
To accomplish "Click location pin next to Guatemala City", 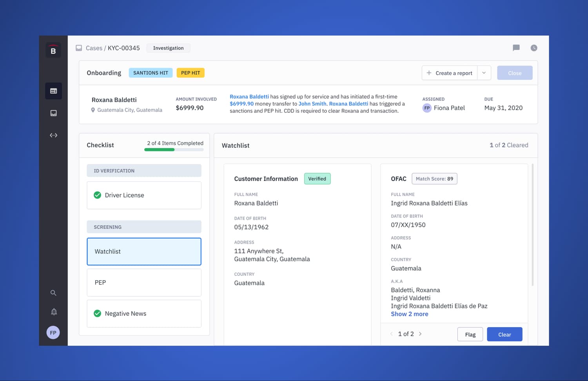I will pos(93,110).
